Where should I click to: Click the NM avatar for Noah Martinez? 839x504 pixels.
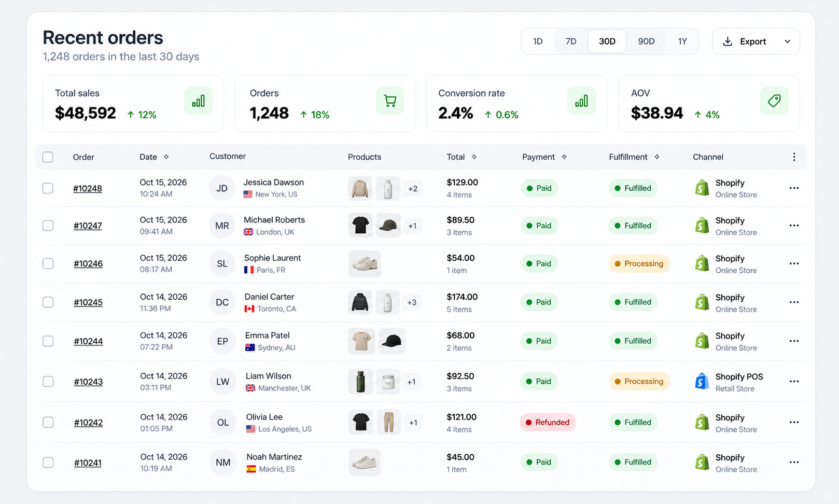click(223, 463)
